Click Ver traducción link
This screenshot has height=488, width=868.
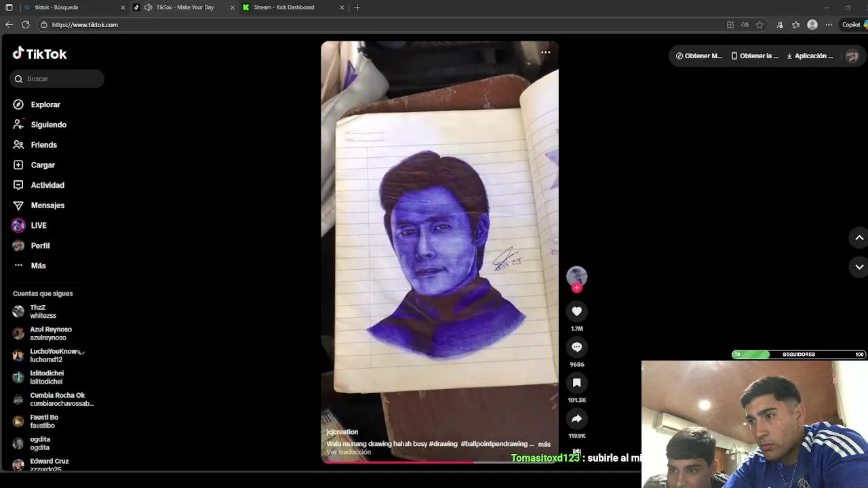click(x=349, y=452)
